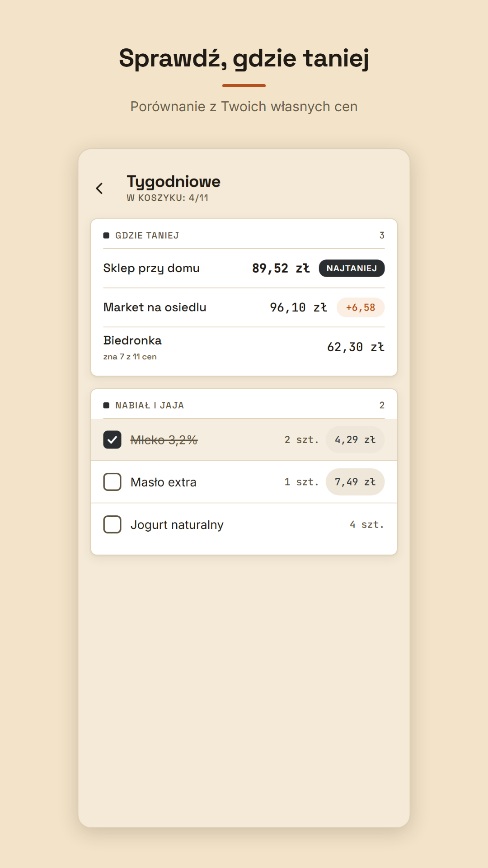Screen dimensions: 488x868
Task: Click the 7,49 zł price pill for Masło
Action: [x=355, y=482]
